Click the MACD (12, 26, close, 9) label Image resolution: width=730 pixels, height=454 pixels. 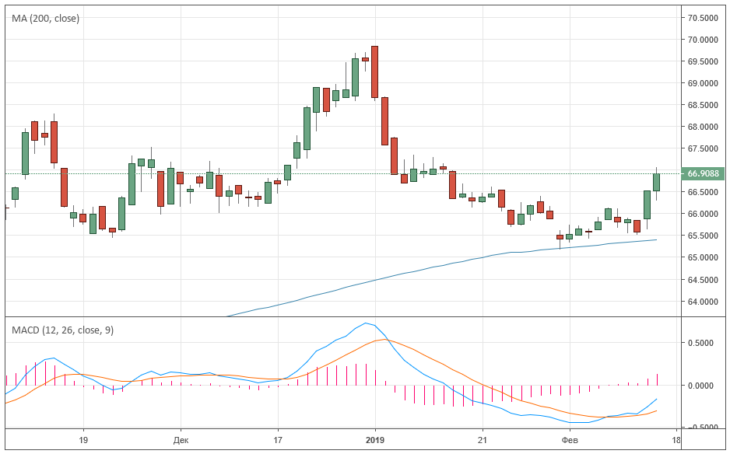[62, 330]
